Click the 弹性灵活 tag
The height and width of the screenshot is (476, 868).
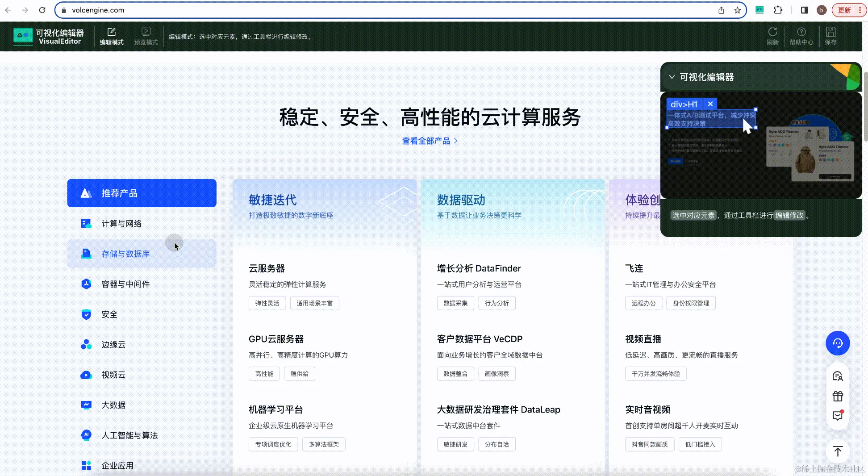[267, 303]
